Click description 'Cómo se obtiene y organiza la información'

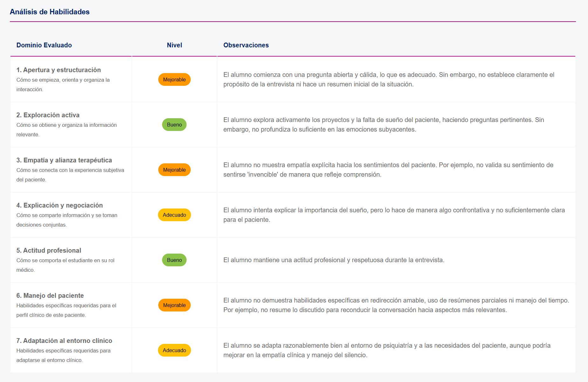coord(66,130)
